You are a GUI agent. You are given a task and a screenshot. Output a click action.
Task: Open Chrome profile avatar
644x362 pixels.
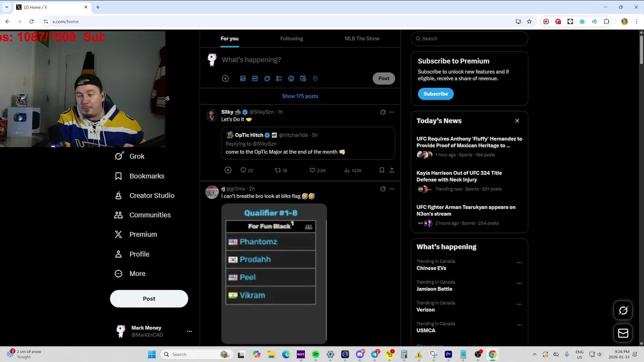(x=624, y=22)
